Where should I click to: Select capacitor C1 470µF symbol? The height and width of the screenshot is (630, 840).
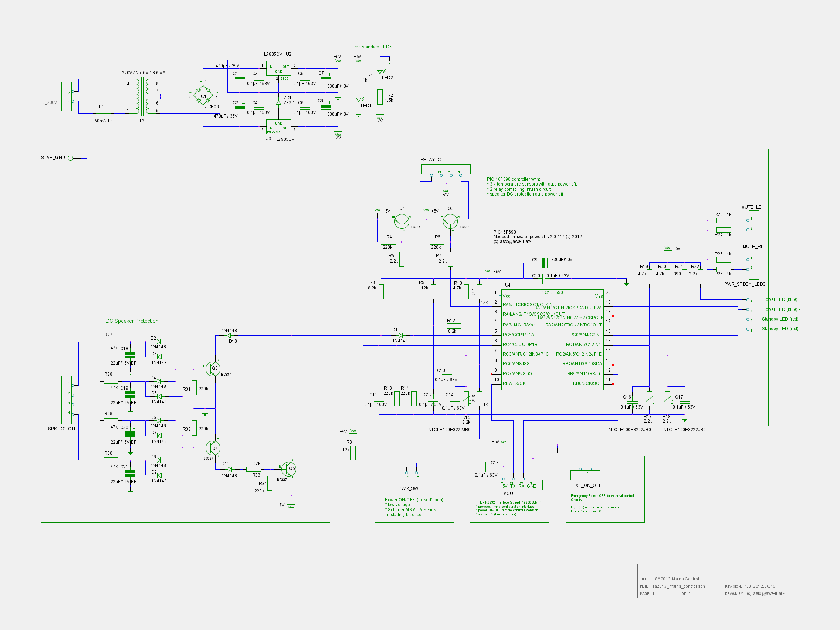point(240,80)
